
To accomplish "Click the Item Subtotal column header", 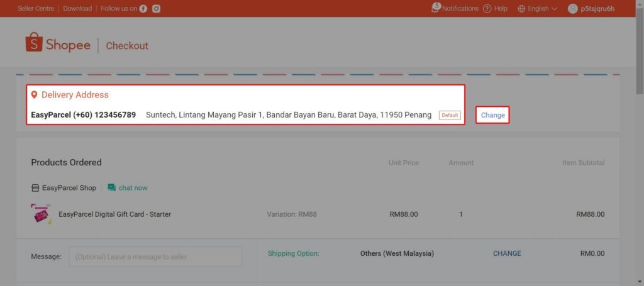I will (x=584, y=163).
